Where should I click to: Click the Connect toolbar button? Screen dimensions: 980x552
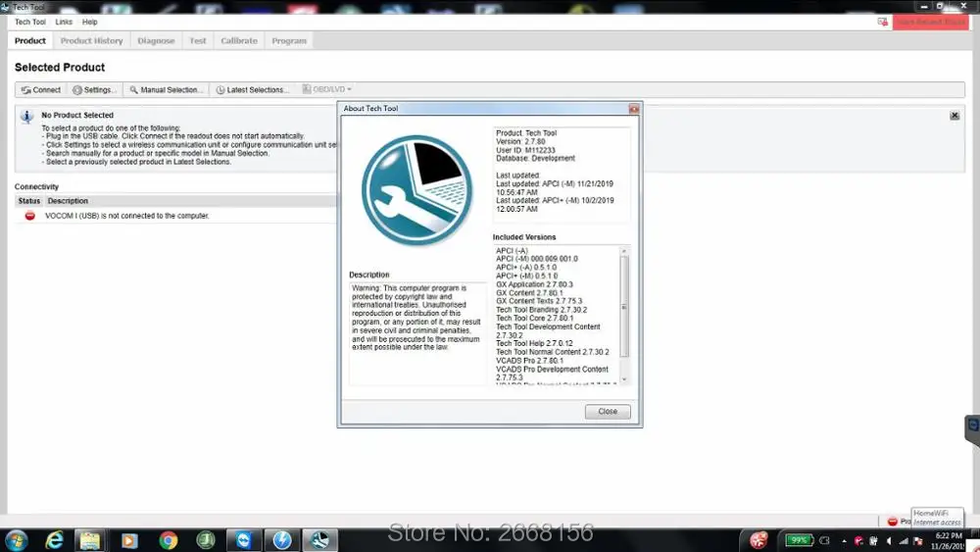[40, 90]
